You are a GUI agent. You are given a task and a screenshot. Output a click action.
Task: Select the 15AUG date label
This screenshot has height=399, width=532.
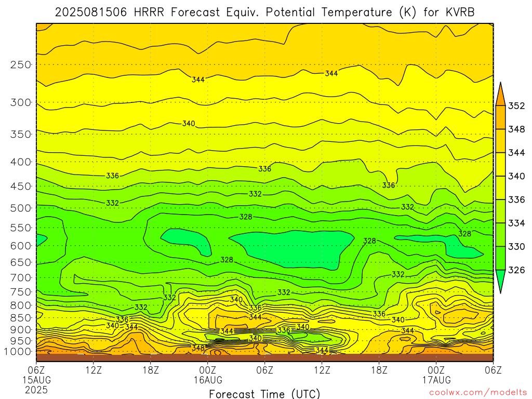pyautogui.click(x=37, y=380)
